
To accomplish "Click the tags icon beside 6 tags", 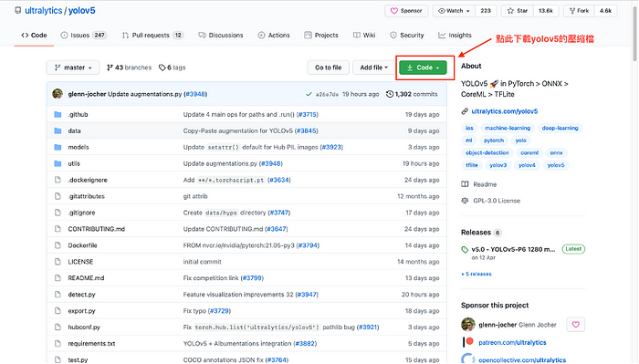I will [x=162, y=68].
